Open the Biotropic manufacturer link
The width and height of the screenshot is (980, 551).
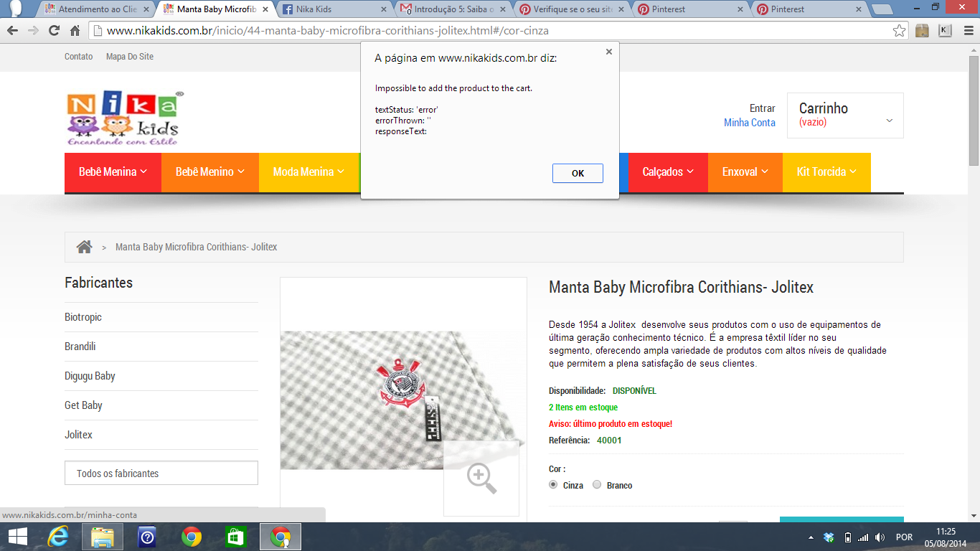tap(83, 317)
